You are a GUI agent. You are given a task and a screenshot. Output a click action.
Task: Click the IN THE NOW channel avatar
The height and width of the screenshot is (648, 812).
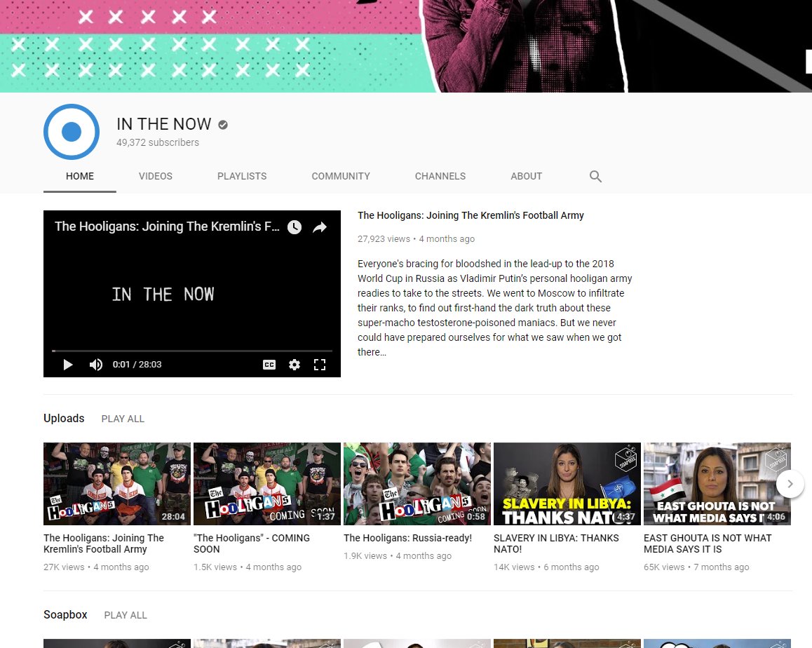tap(72, 132)
